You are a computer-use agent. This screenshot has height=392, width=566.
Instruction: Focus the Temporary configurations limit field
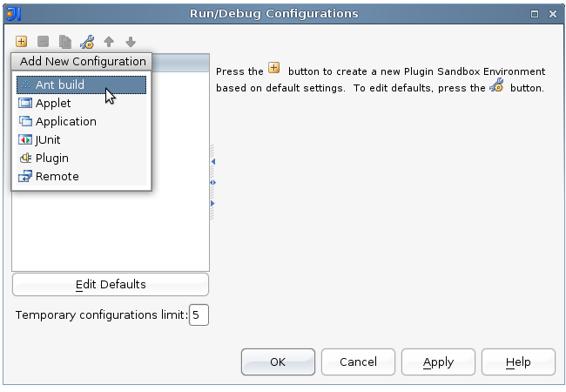tap(199, 314)
